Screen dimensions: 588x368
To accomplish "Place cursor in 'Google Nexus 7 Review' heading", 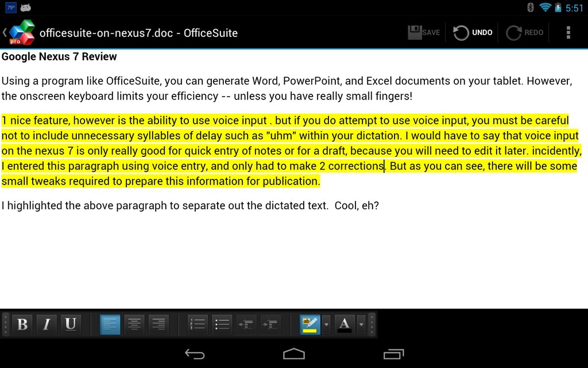I will [59, 57].
